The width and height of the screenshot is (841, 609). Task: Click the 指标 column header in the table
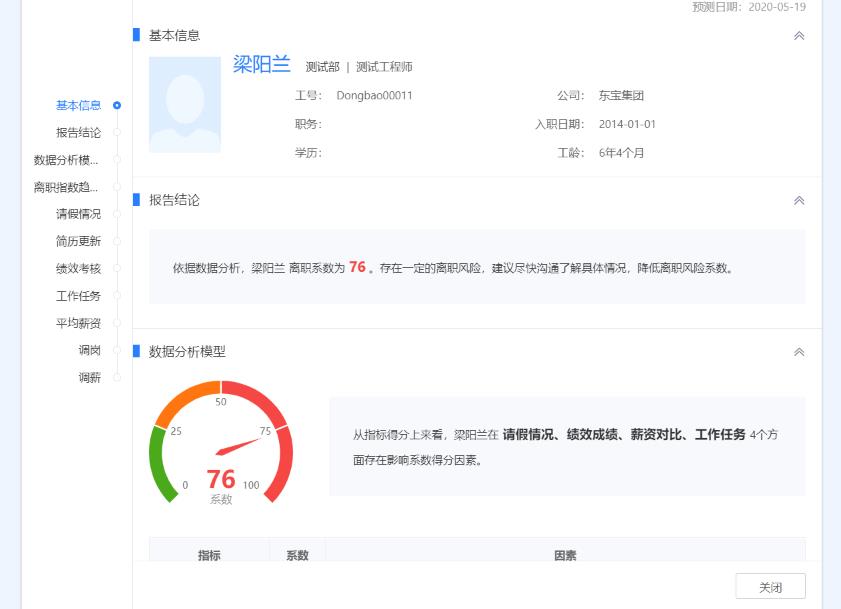point(209,555)
